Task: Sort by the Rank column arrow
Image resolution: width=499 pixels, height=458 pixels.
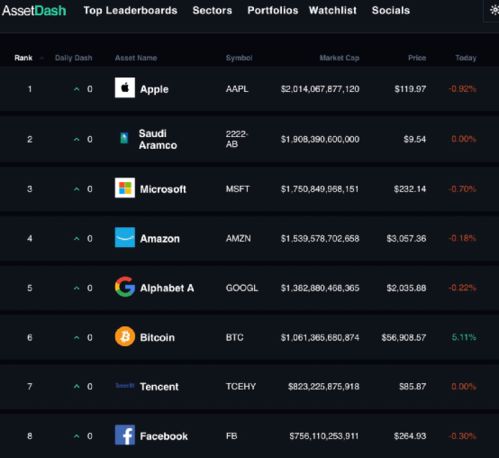Action: pyautogui.click(x=42, y=58)
